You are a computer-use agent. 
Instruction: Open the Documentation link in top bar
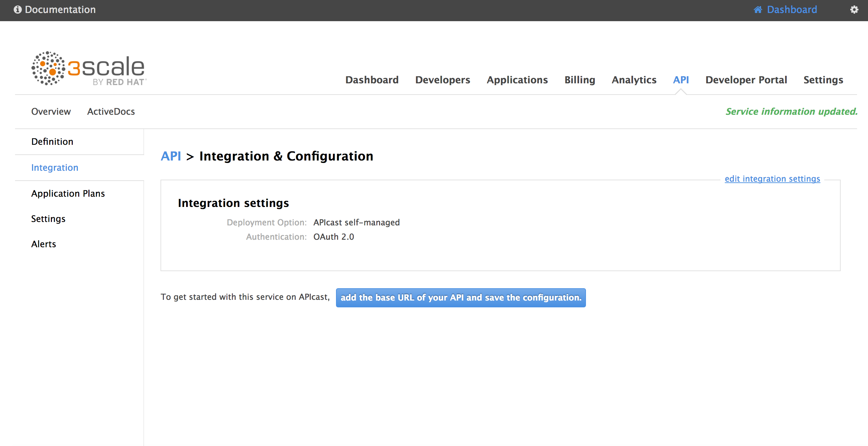60,10
